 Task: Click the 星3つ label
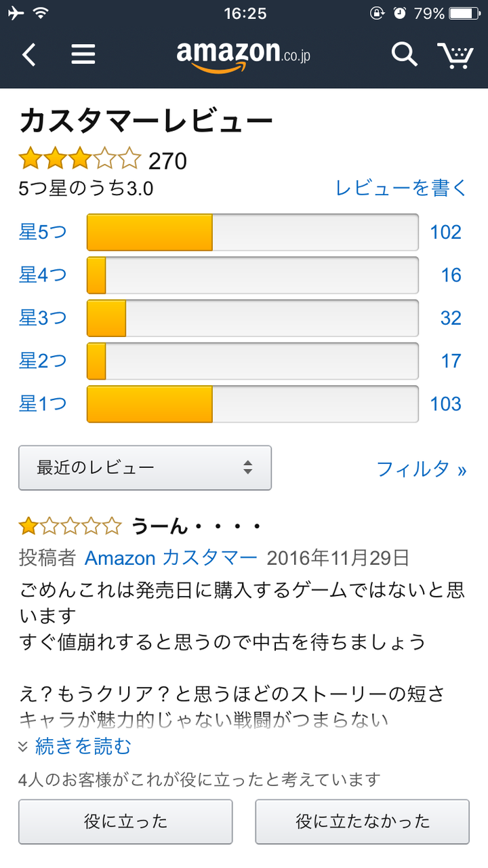[43, 318]
